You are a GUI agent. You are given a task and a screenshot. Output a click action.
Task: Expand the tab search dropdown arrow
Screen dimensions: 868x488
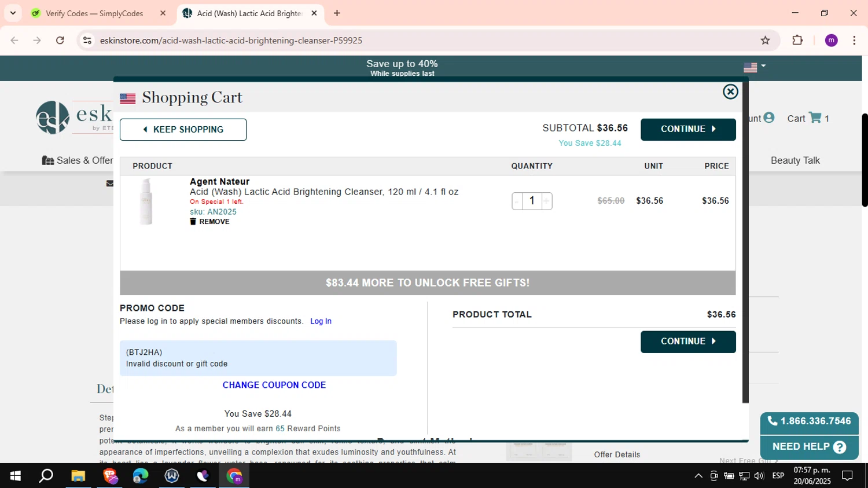[13, 13]
